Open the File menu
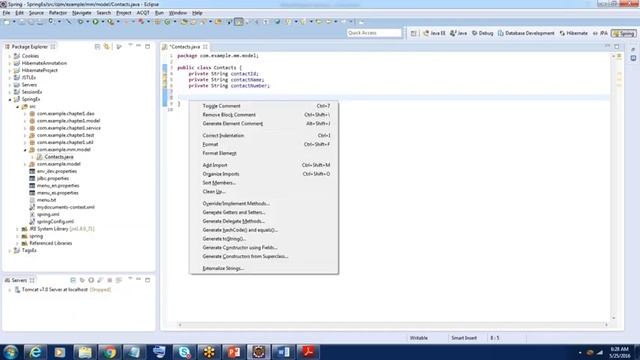 pyautogui.click(x=6, y=13)
